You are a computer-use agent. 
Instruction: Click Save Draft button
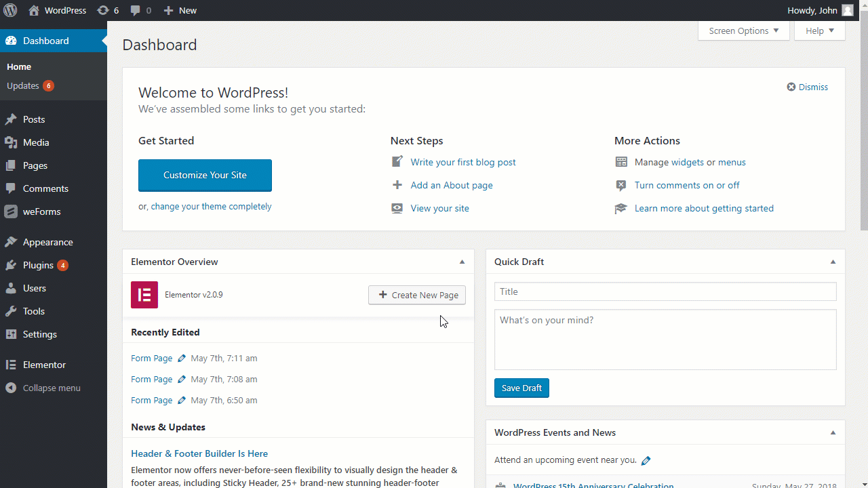[521, 388]
